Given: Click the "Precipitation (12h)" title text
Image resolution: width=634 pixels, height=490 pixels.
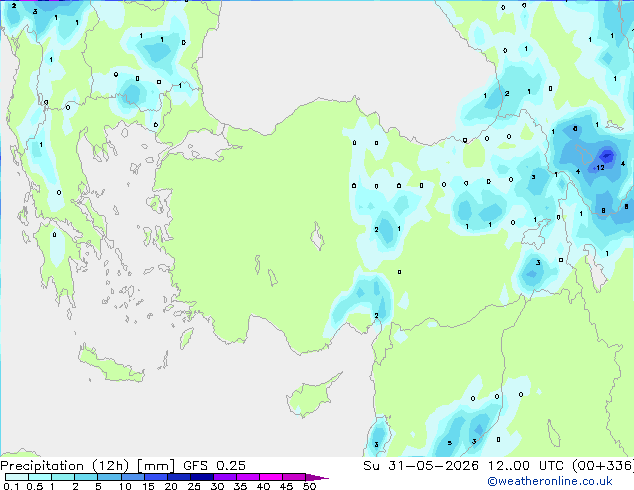Looking at the screenshot, I should tap(64, 466).
